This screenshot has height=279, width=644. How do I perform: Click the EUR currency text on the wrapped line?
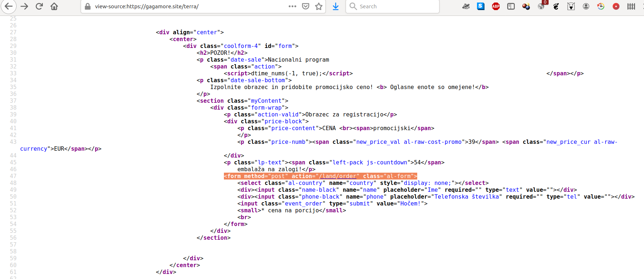tap(59, 149)
